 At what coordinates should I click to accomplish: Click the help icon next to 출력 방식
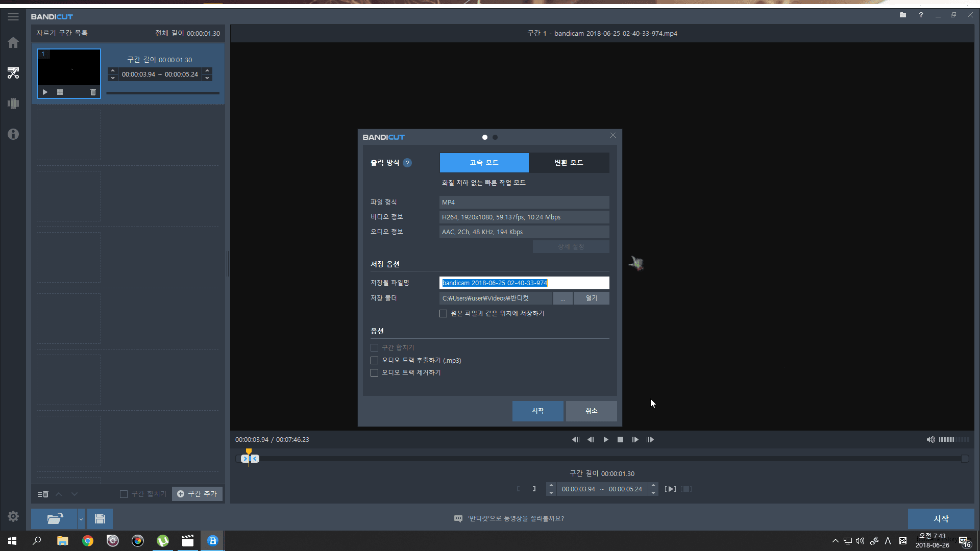[x=407, y=163]
